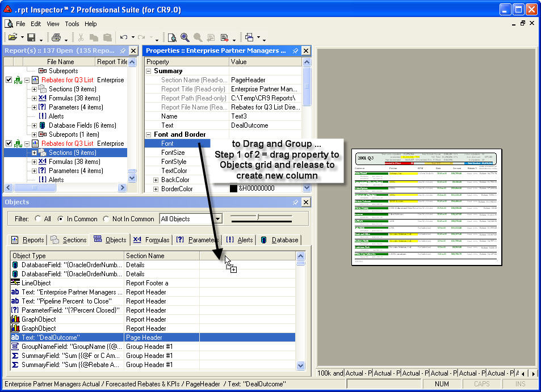The width and height of the screenshot is (541, 392).
Task: Sort by the Object Type column header
Action: pos(67,255)
